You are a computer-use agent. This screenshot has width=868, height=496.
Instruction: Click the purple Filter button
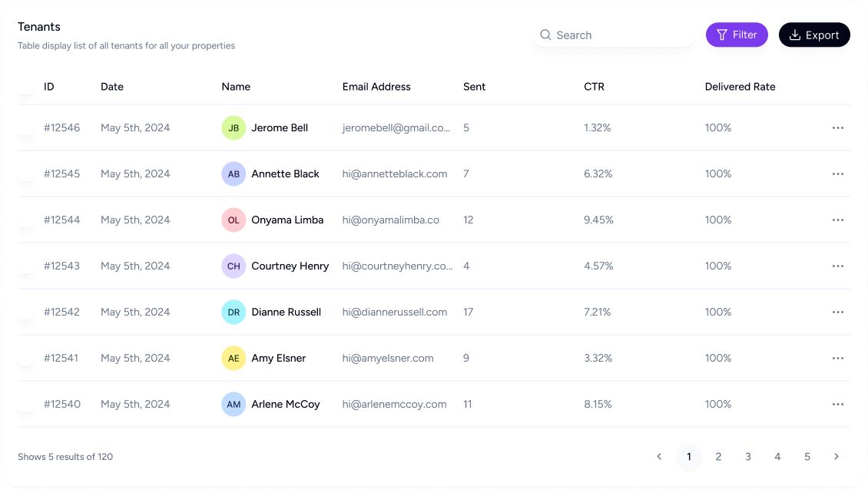(x=737, y=35)
